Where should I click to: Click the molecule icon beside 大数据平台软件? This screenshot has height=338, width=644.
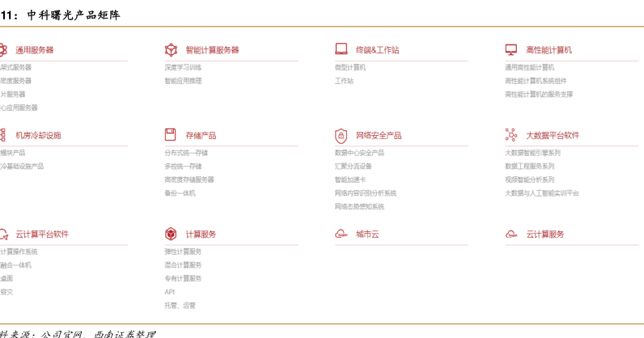pyautogui.click(x=511, y=135)
